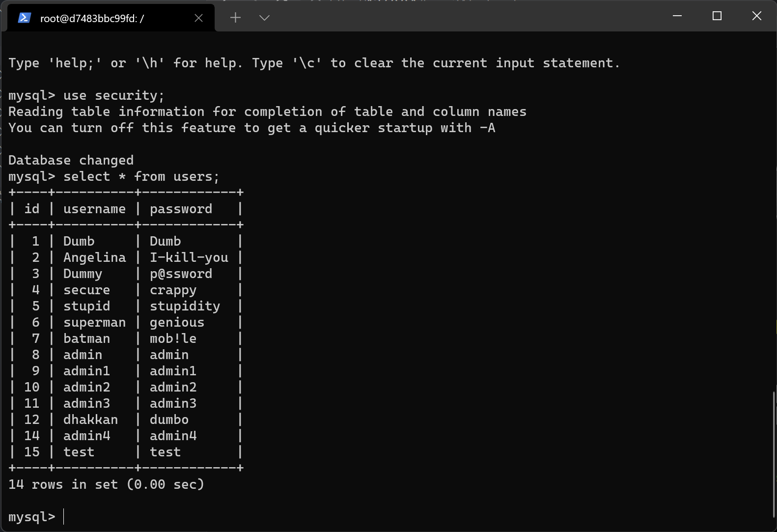Close the terminal window
Screen dimensions: 777x532
(757, 16)
